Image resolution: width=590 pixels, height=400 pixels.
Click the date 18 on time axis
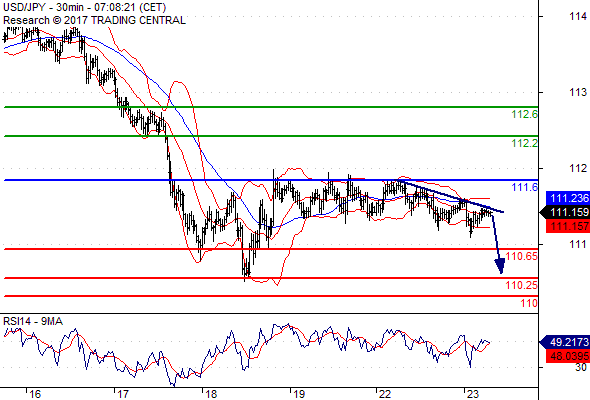[211, 394]
